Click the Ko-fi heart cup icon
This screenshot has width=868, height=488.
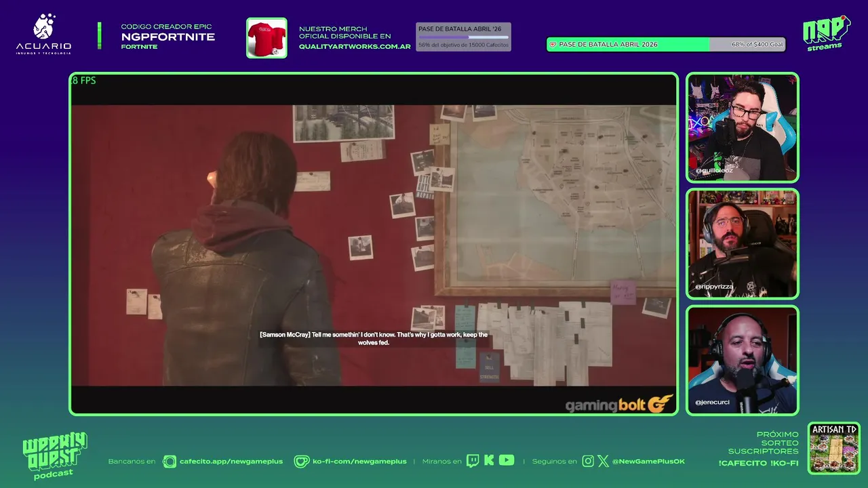[x=301, y=462]
